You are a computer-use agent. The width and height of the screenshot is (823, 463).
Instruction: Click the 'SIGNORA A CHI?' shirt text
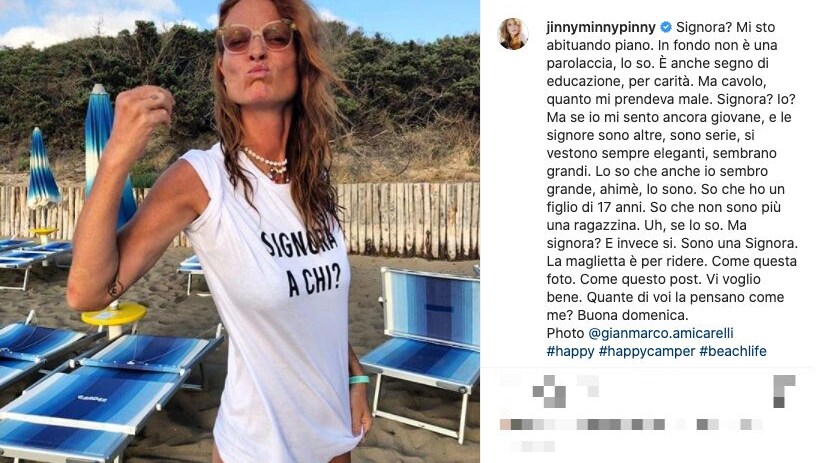point(300,264)
